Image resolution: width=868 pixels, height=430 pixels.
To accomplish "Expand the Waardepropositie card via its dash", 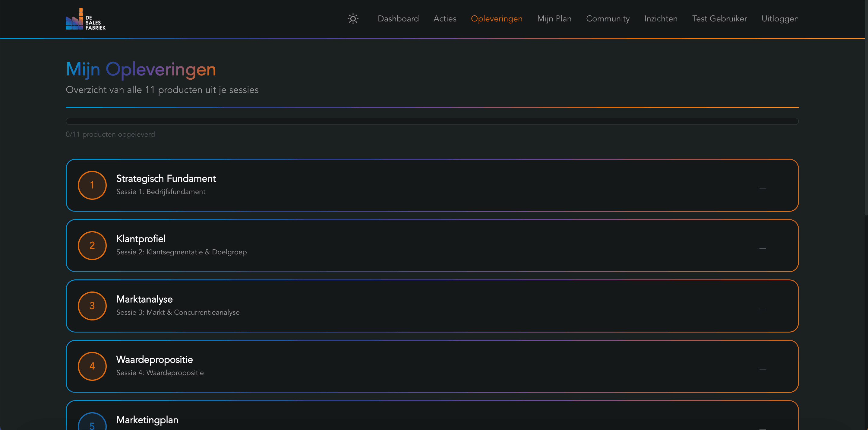I will [x=762, y=369].
